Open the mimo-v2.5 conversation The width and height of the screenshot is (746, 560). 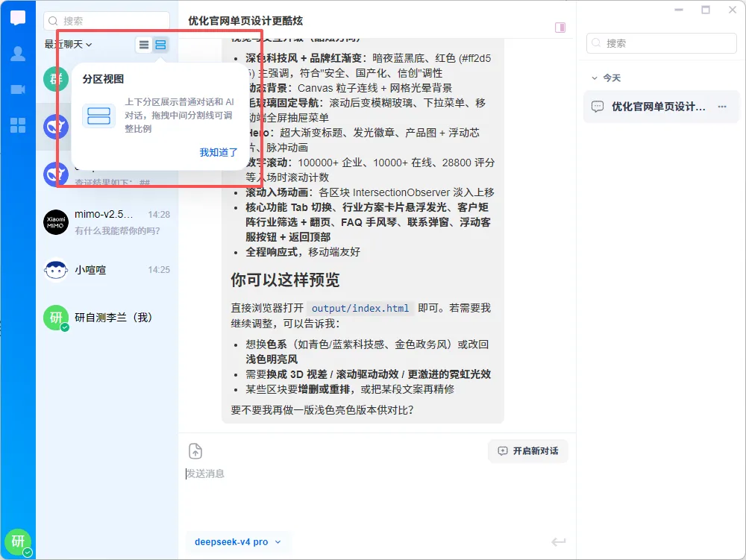pyautogui.click(x=107, y=222)
